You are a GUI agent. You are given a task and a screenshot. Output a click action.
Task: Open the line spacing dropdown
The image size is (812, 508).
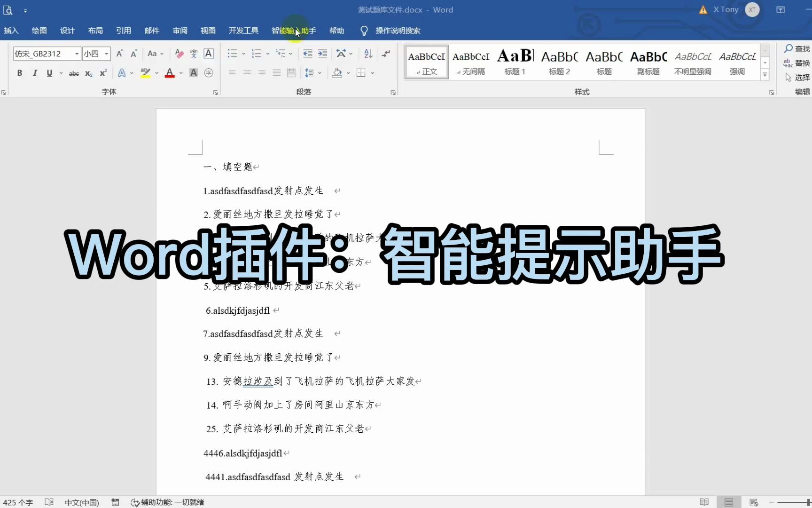[x=314, y=72]
